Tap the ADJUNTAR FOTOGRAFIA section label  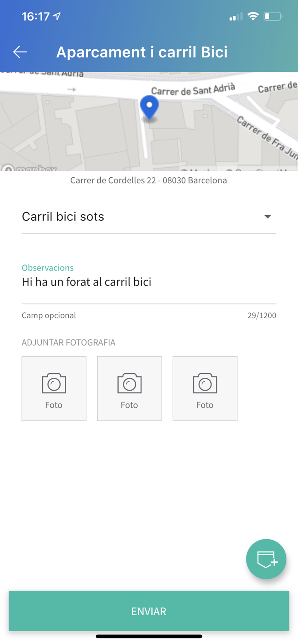[x=69, y=342]
